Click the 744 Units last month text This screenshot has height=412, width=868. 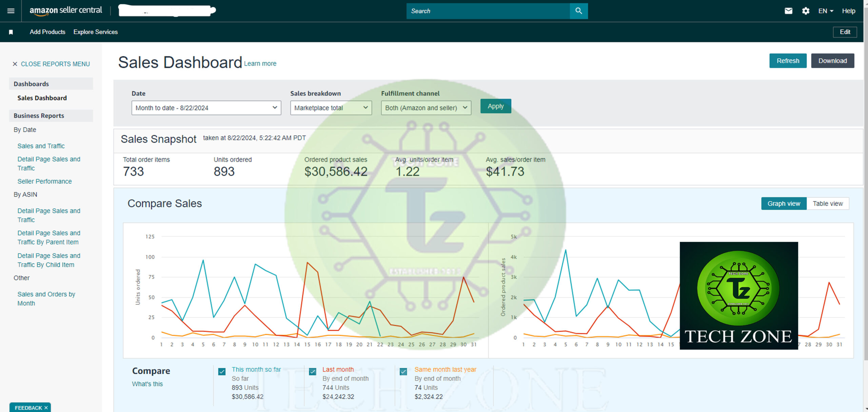coord(336,388)
